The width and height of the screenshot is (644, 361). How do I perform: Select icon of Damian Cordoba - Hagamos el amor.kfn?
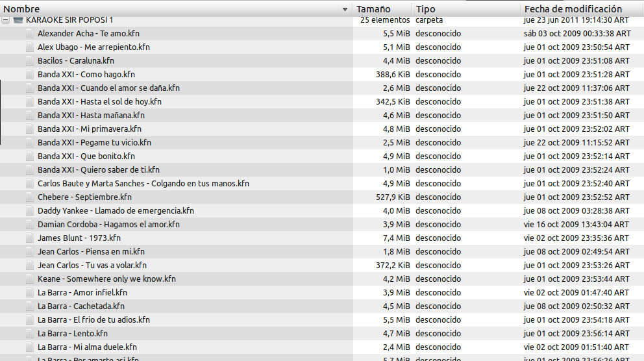pyautogui.click(x=30, y=224)
